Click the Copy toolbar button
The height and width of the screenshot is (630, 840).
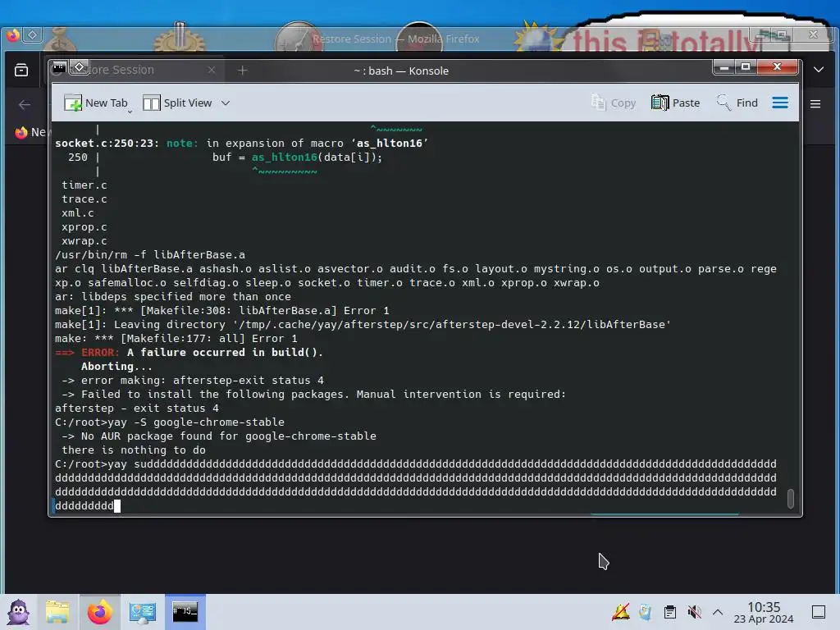[x=614, y=103]
